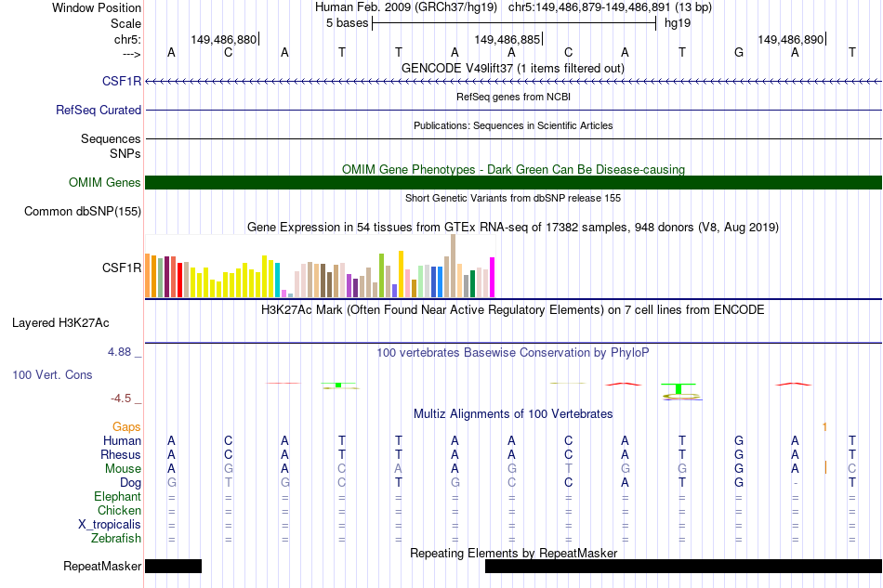Open the 'GENCODE V49lift37' track title

tap(513, 68)
